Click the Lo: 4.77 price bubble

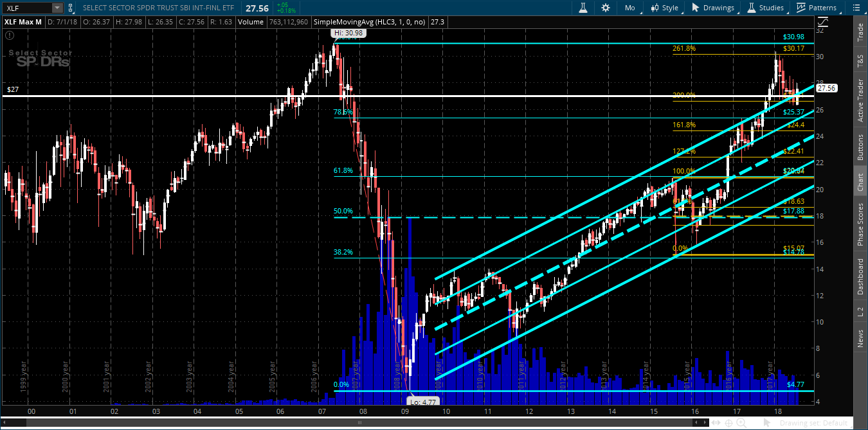click(424, 400)
